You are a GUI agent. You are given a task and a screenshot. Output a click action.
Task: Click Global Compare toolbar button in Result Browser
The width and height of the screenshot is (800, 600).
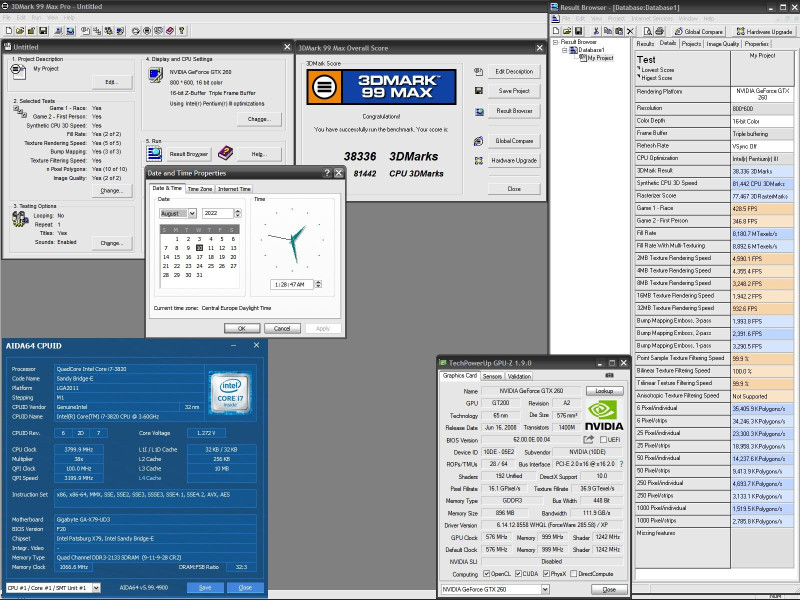pyautogui.click(x=699, y=32)
